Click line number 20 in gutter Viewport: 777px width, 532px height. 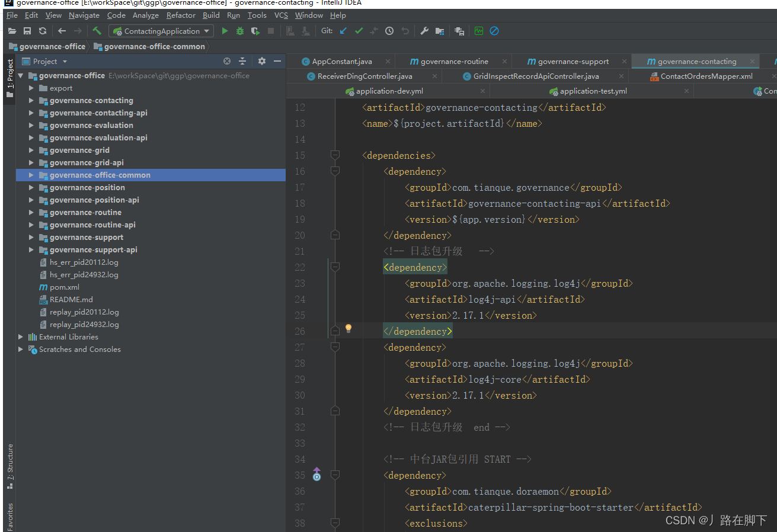[x=300, y=235]
